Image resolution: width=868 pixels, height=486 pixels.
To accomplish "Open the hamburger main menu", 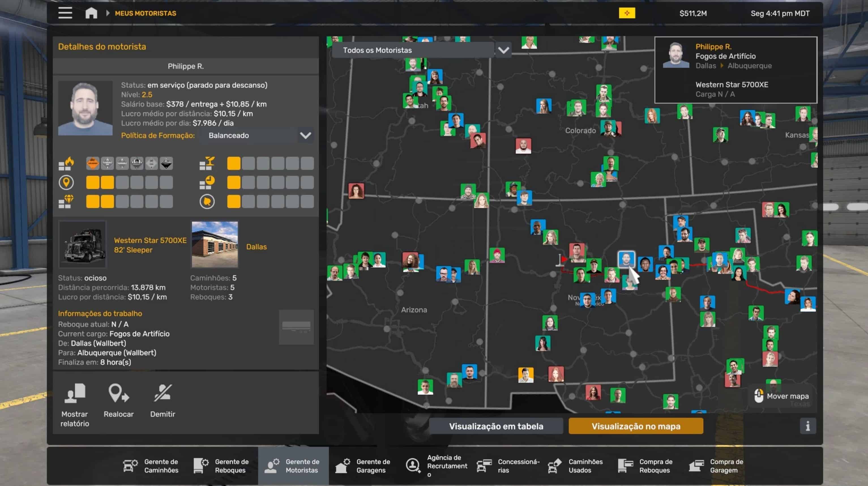I will tap(65, 13).
